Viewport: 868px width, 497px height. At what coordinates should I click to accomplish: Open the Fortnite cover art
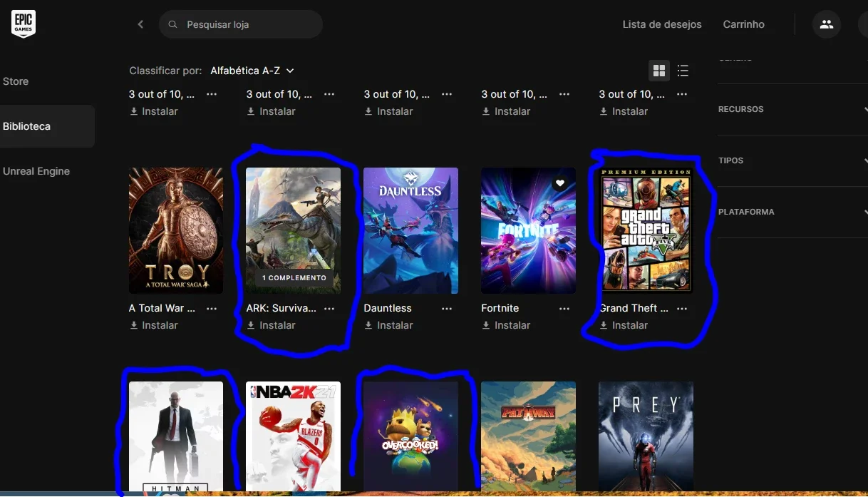coord(529,230)
